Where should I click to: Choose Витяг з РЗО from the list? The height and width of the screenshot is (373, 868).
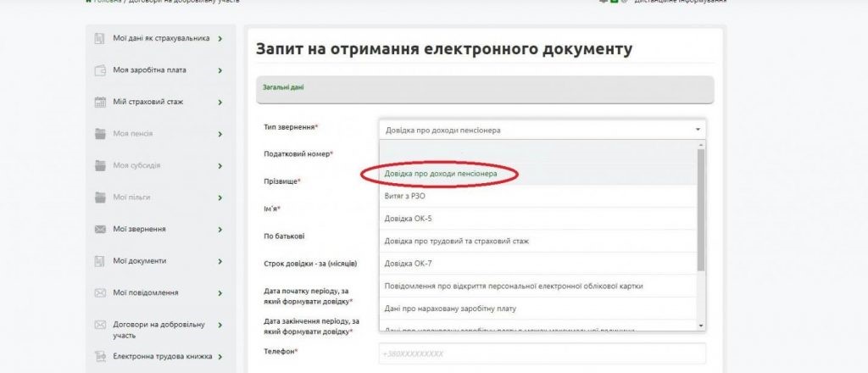pos(405,196)
